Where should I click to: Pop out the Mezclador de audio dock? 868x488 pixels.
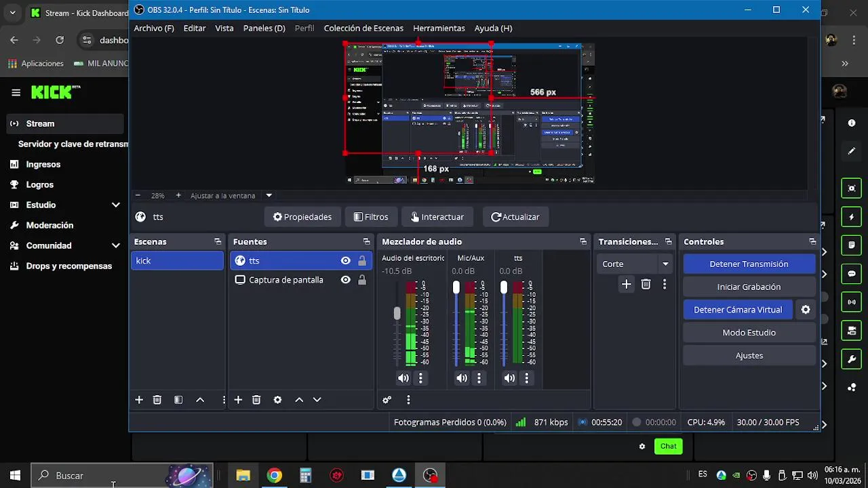pyautogui.click(x=583, y=241)
